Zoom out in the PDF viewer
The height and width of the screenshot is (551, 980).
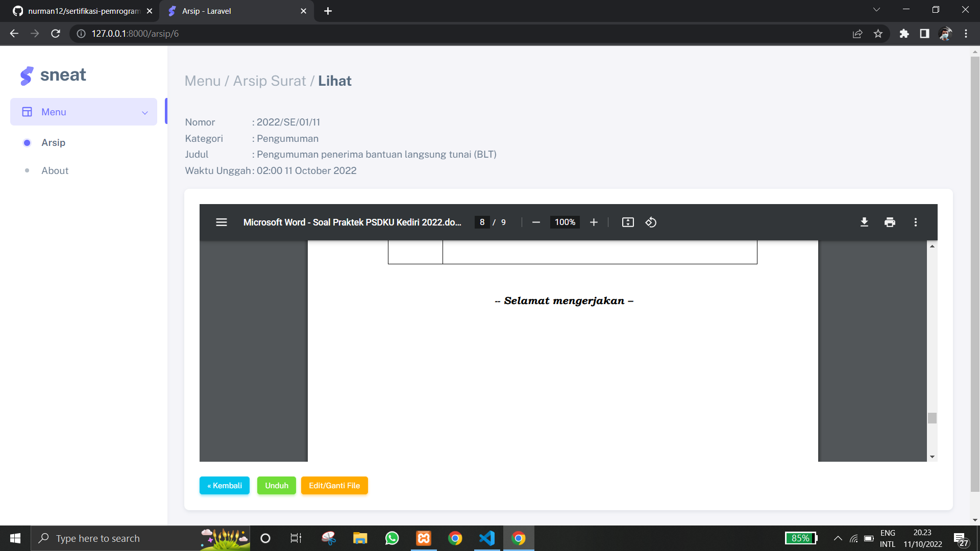536,222
